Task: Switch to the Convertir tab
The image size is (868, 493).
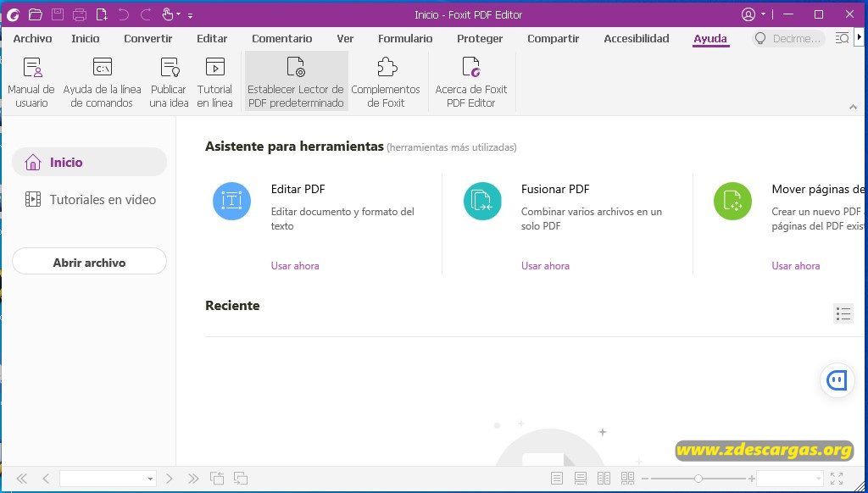Action: (147, 39)
